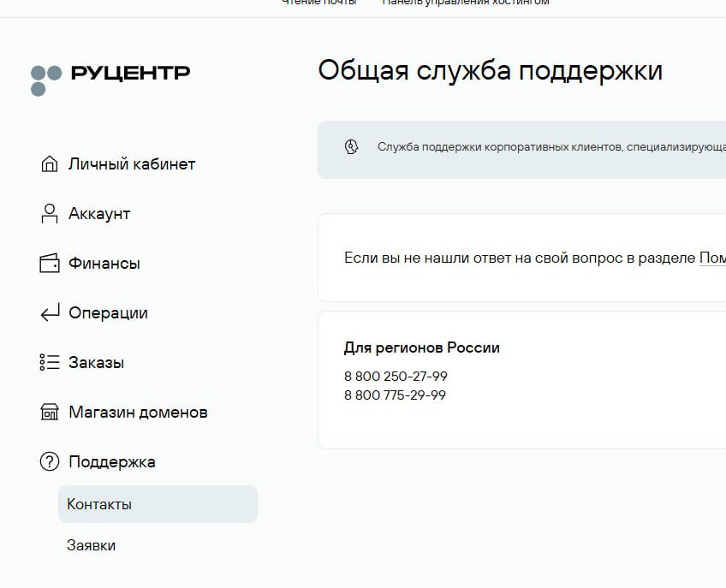726x588 pixels.
Task: Click phone number 8 800 250-27-99
Action: [396, 377]
